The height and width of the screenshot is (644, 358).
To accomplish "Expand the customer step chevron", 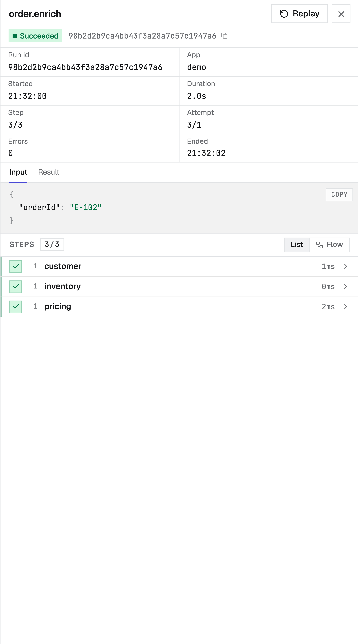I will 346,267.
